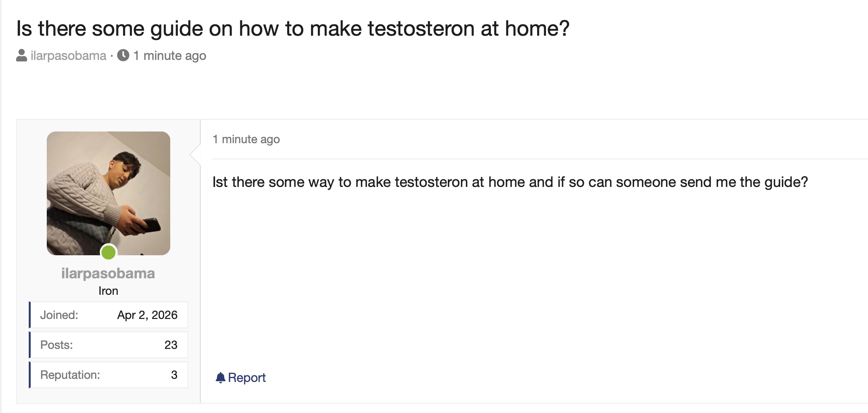Viewport: 868px width, 413px height.
Task: Click the user silhouette icon beside ilarpasobama
Action: [x=21, y=56]
